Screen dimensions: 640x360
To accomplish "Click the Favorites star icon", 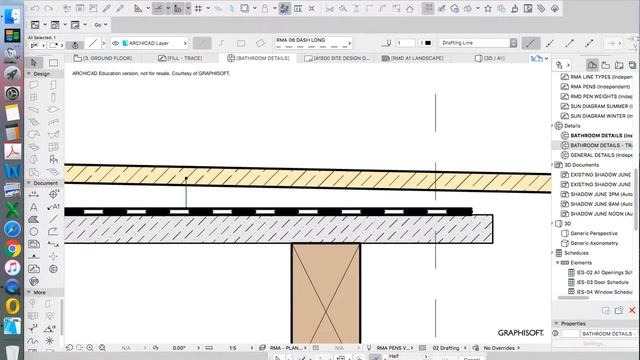I will (x=488, y=9).
